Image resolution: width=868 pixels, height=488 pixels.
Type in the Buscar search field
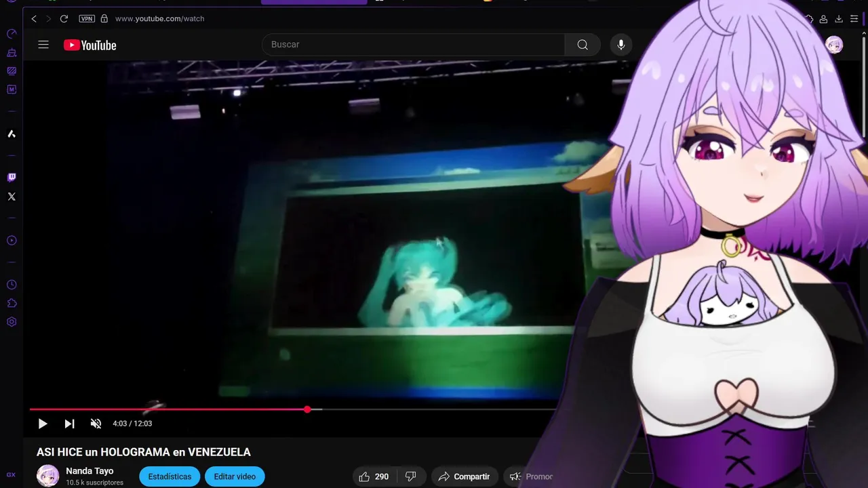[413, 45]
